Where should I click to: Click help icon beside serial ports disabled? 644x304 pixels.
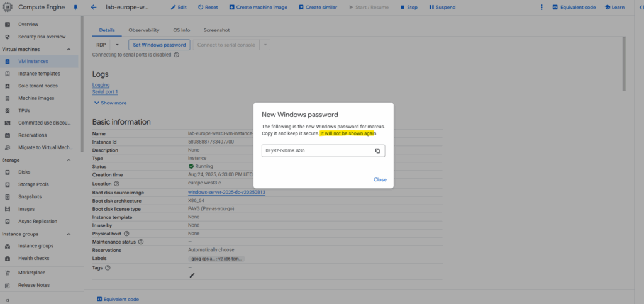(x=177, y=55)
